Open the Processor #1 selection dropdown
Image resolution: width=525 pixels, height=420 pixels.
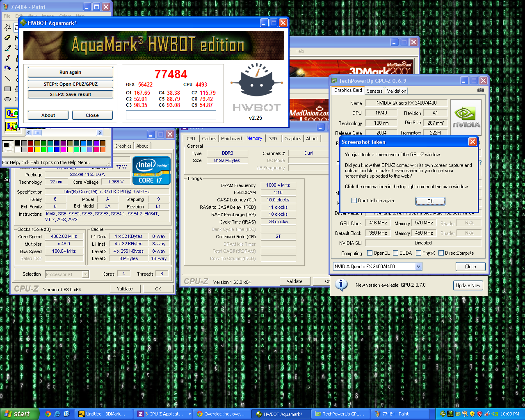click(85, 274)
